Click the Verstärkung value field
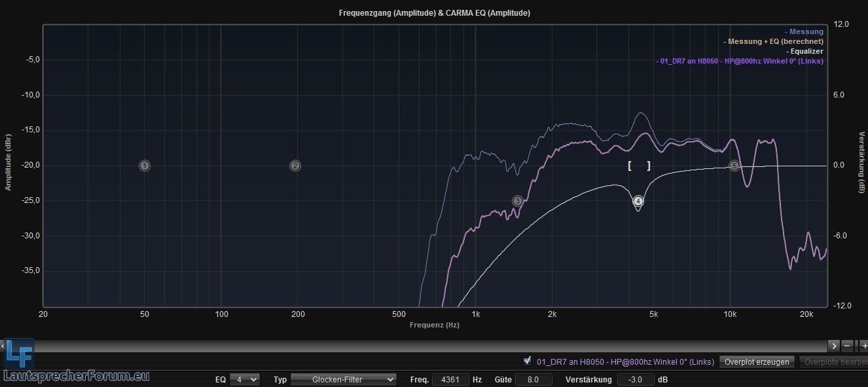The image size is (868, 387). coord(635,379)
